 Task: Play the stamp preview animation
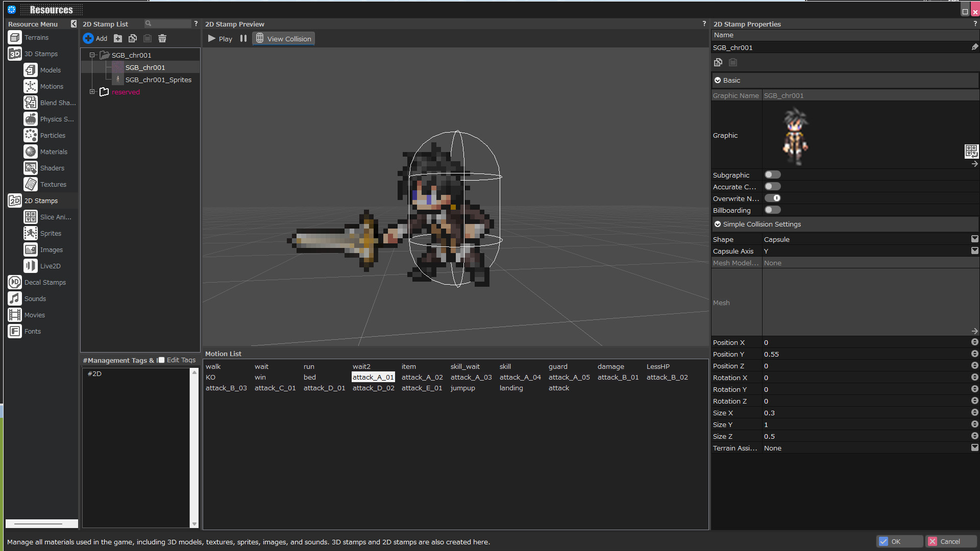click(220, 39)
